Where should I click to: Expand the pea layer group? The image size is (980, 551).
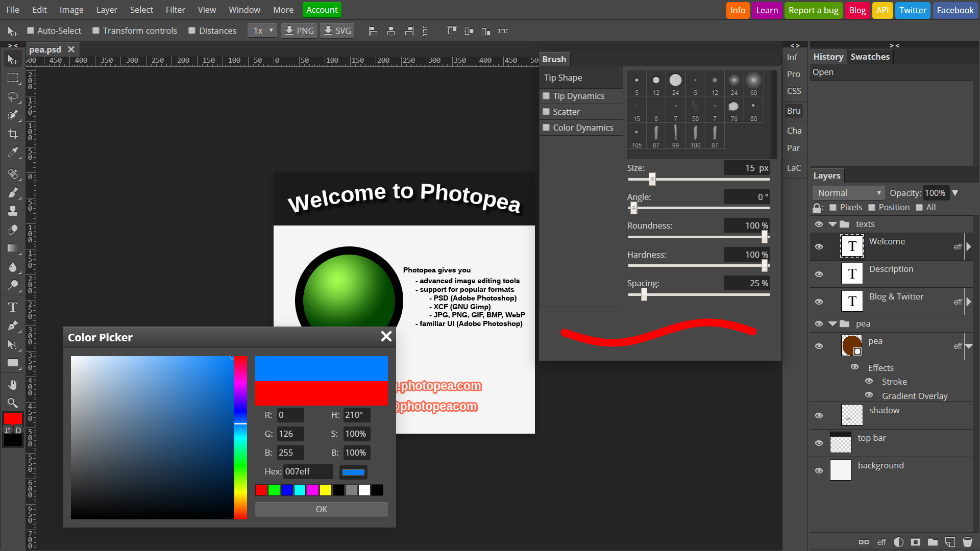pos(832,323)
